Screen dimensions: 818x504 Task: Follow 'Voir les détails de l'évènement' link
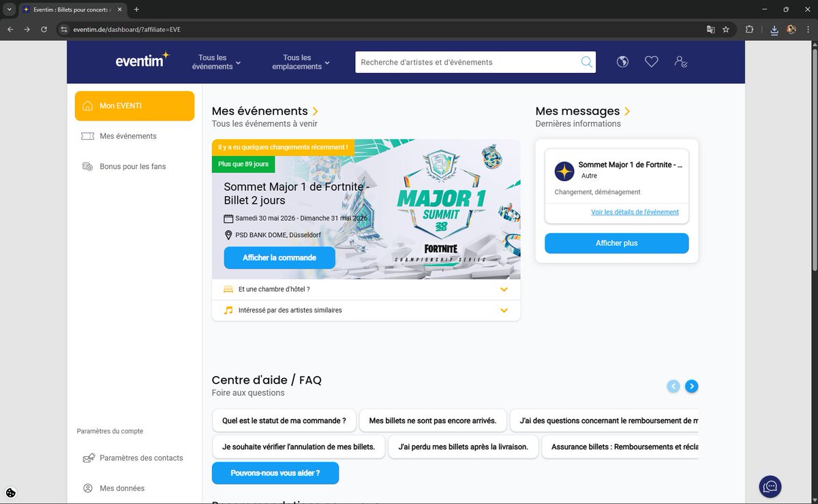[635, 212]
